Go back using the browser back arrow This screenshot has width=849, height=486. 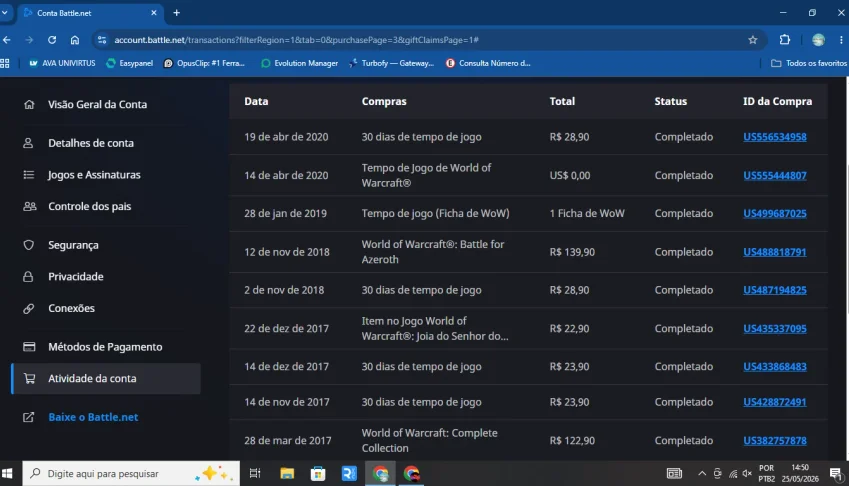pos(7,40)
